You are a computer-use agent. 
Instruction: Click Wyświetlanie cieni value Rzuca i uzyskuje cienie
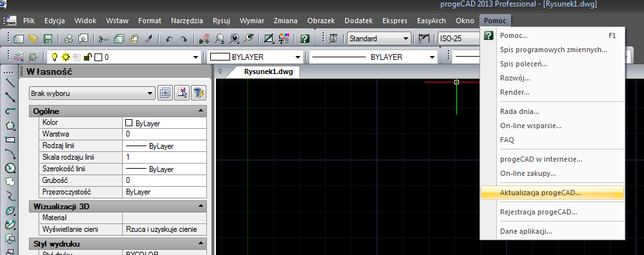165,229
